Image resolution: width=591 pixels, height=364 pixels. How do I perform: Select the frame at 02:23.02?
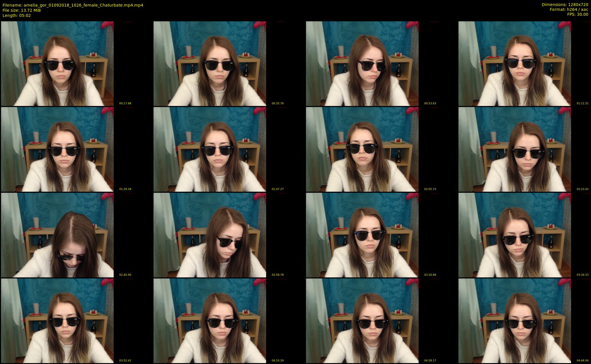click(515, 149)
